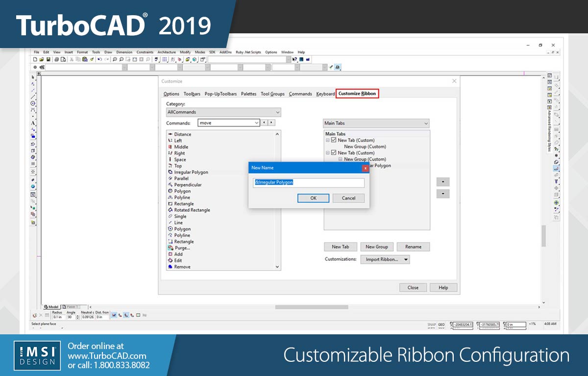Toggle the GEO indicator in the status bar
Viewport: 588px width, 376px height.
click(x=441, y=325)
